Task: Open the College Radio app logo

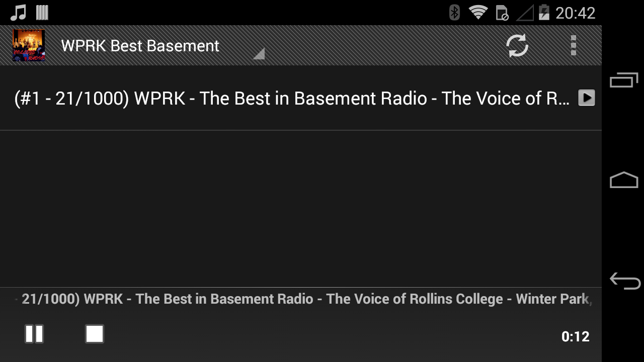Action: 29,45
